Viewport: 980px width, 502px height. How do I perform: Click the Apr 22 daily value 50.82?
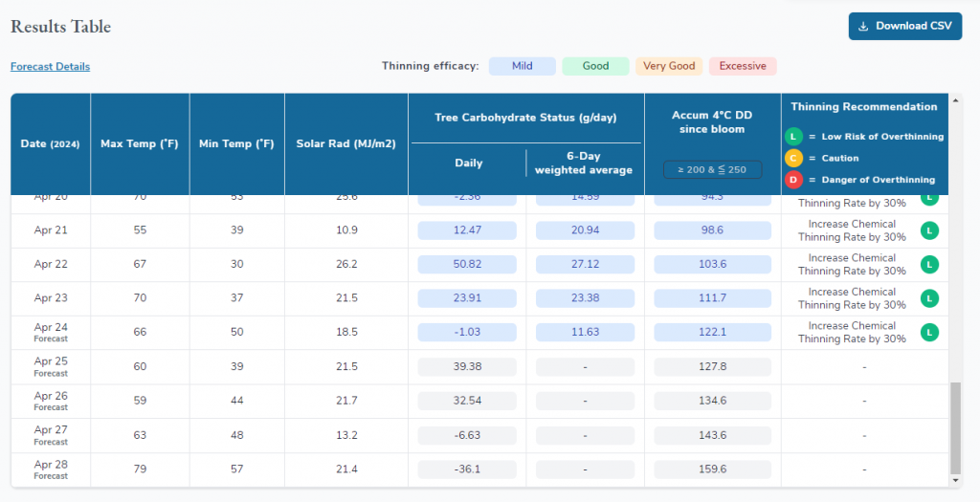click(468, 265)
